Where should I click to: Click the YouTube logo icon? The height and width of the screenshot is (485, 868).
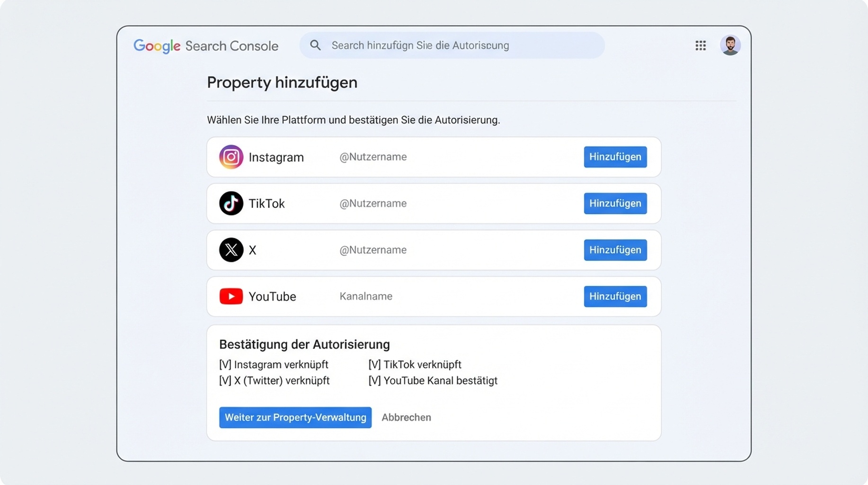coord(231,296)
